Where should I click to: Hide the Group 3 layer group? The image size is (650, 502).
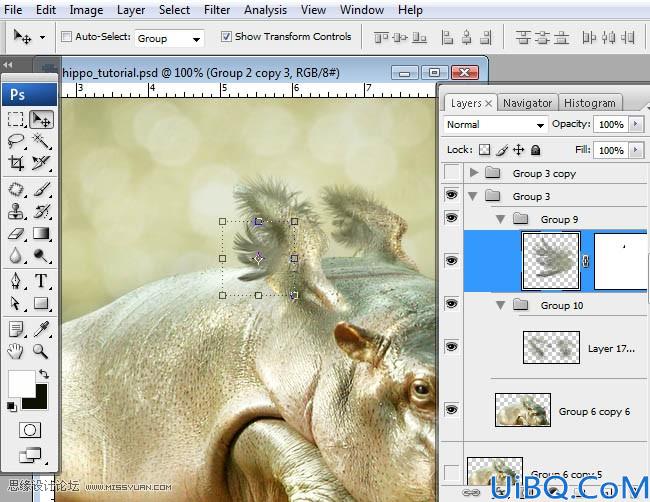451,194
